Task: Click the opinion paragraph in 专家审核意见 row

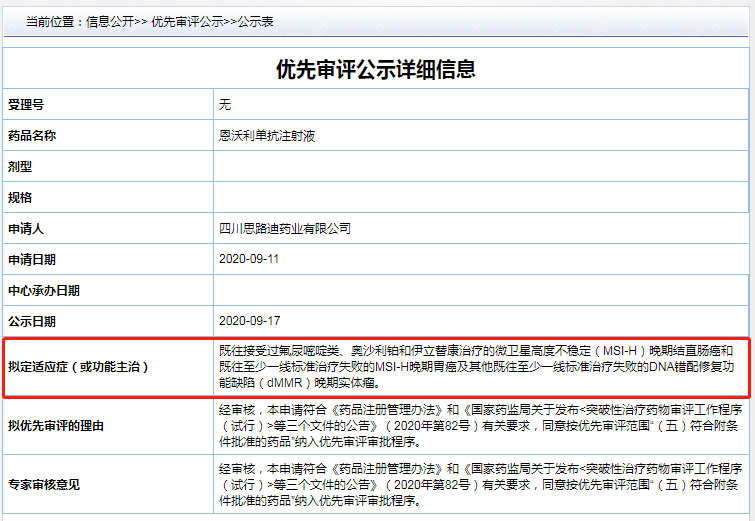Action: point(480,484)
